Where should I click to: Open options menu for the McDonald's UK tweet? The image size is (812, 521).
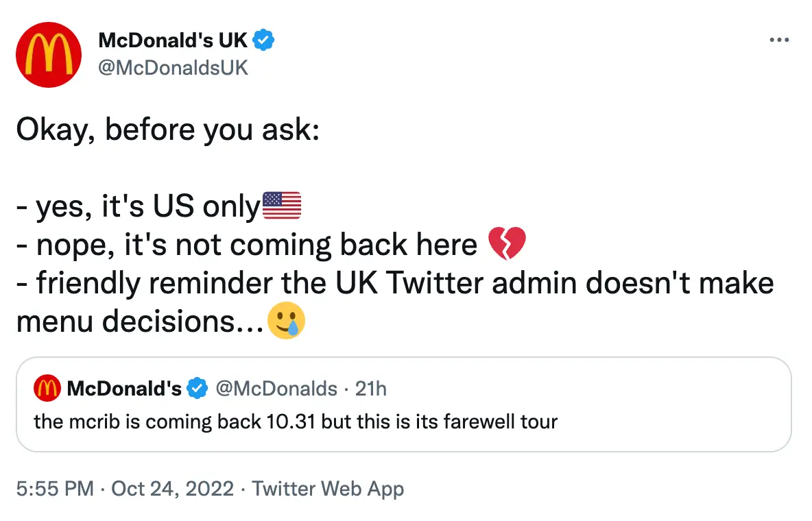coord(780,40)
